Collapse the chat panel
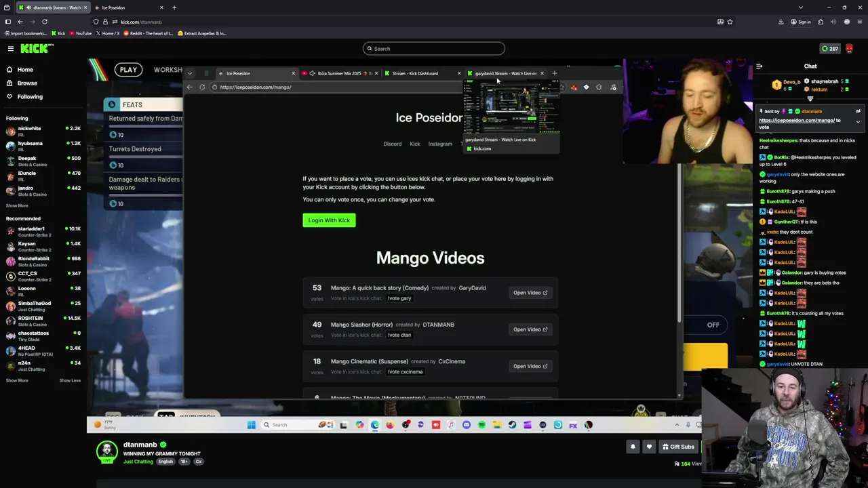Screen dimensions: 868x488 click(x=759, y=66)
